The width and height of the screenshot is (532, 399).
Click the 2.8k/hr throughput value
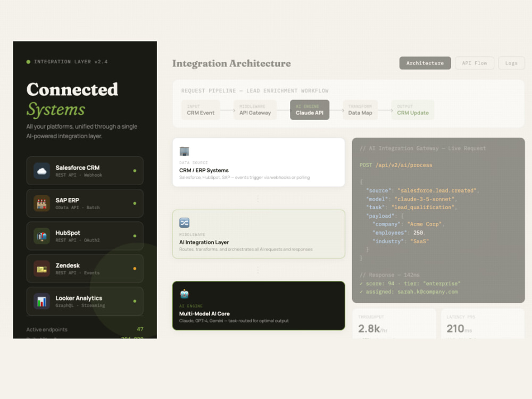372,328
